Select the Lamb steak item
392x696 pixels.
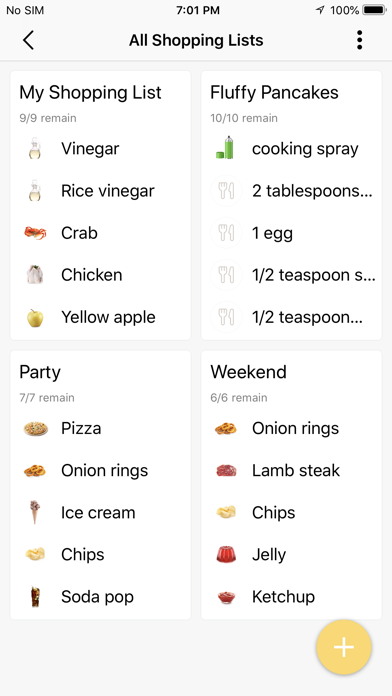click(291, 470)
